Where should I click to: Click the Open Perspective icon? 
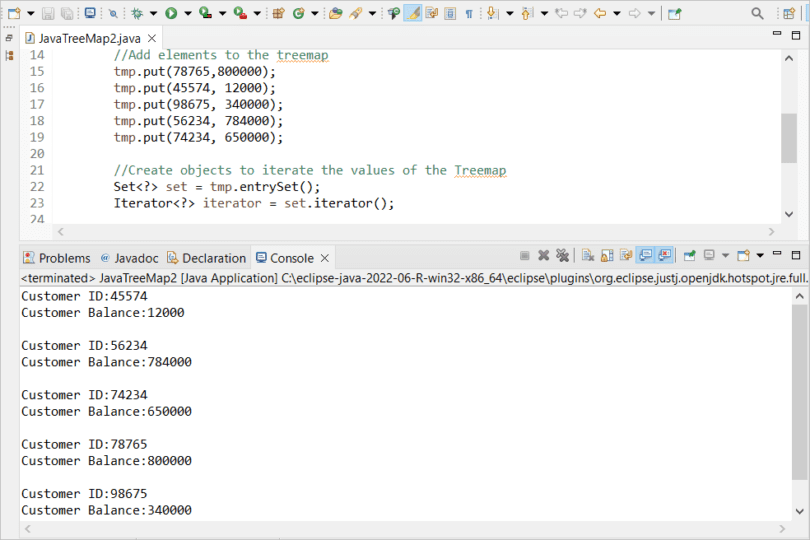coord(789,13)
